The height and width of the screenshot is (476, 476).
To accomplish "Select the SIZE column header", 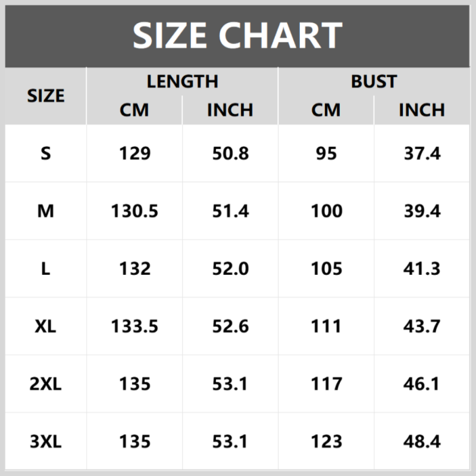I will 46,96.
